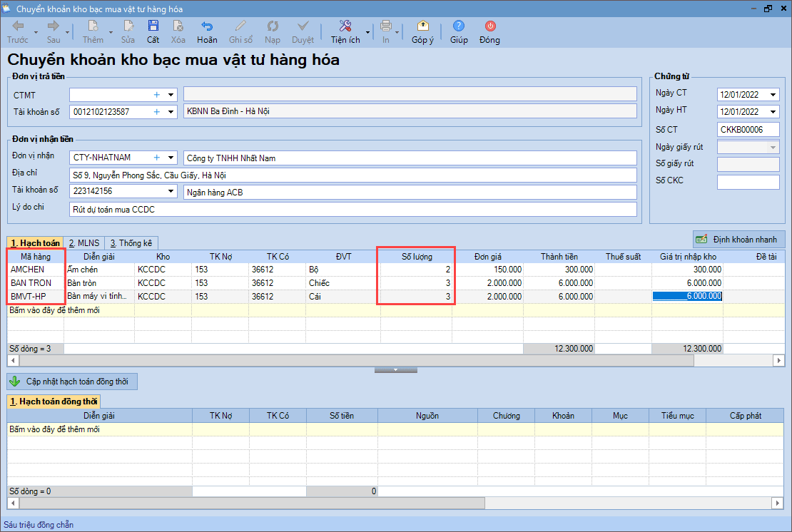Click the Giá trị nhập kho column header
This screenshot has width=792, height=532.
click(687, 257)
